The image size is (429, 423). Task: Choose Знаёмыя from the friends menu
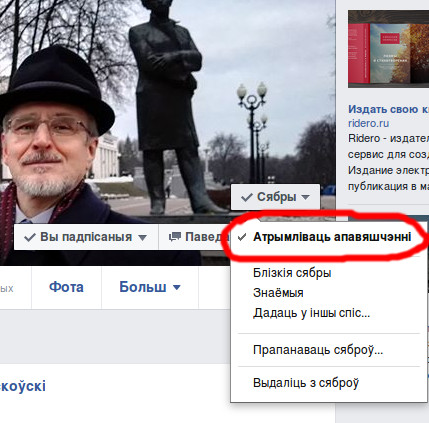[x=278, y=293]
